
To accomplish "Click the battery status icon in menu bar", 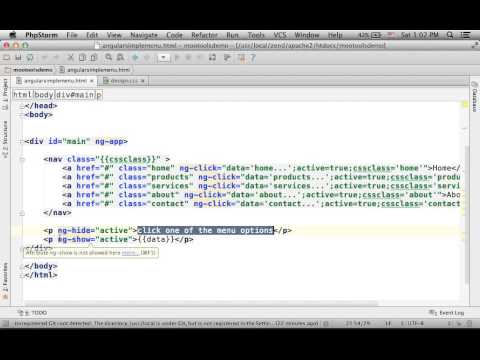I will (376, 35).
